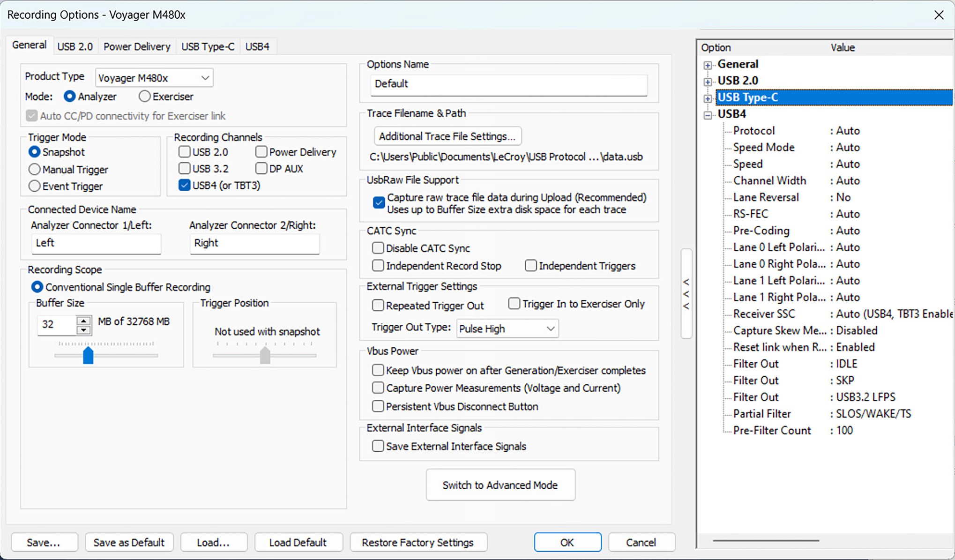Check the Power Delivery recording channel
Viewport: 955px width, 560px height.
261,152
